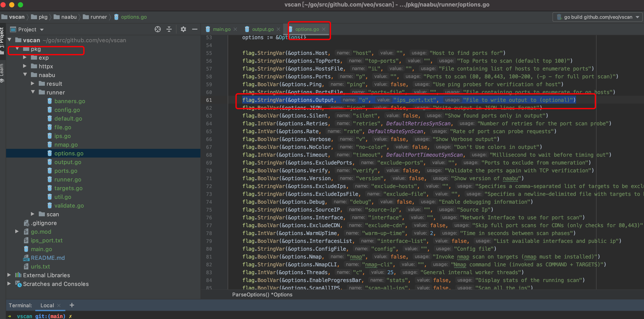Click ParseOptions() breadcrumb below editor
The image size is (644, 319).
262,295
